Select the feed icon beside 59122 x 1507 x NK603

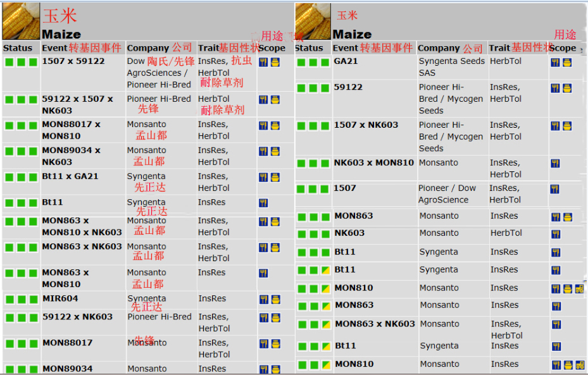(x=275, y=100)
